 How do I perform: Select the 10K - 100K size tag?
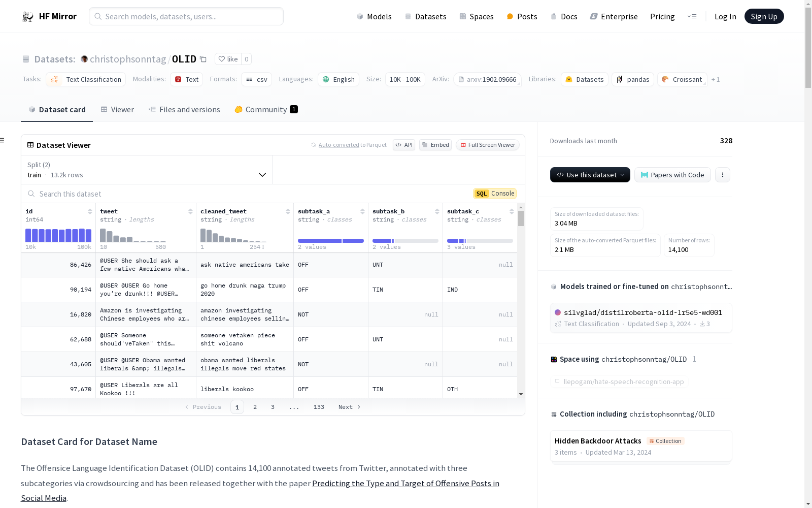pos(405,79)
